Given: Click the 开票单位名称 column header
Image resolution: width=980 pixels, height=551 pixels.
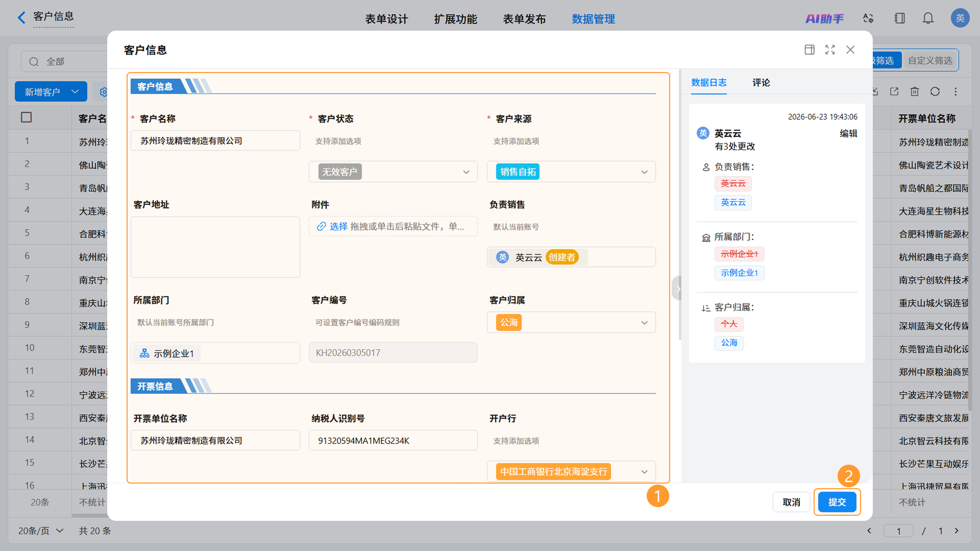Looking at the screenshot, I should (x=927, y=118).
